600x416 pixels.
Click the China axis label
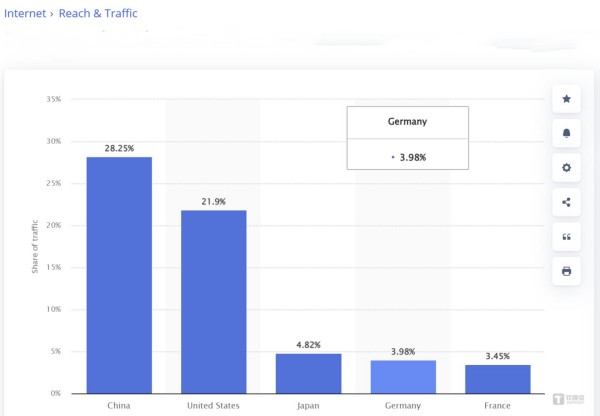tap(119, 406)
